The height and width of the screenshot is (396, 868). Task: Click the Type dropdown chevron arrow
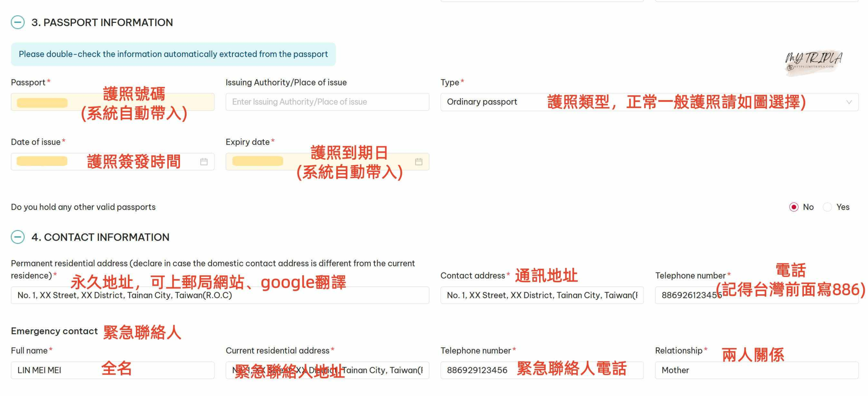point(849,102)
